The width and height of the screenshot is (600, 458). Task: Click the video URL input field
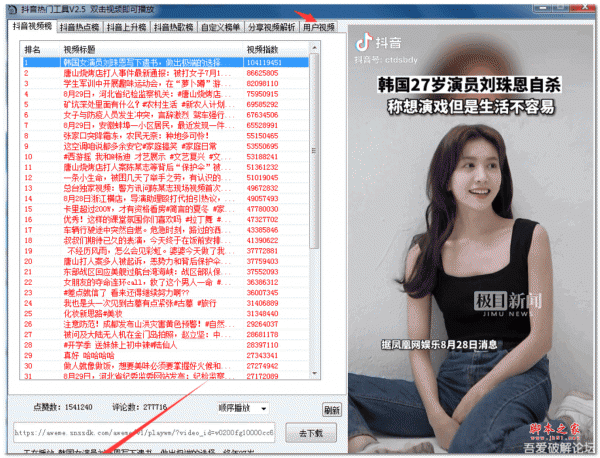tap(144, 433)
